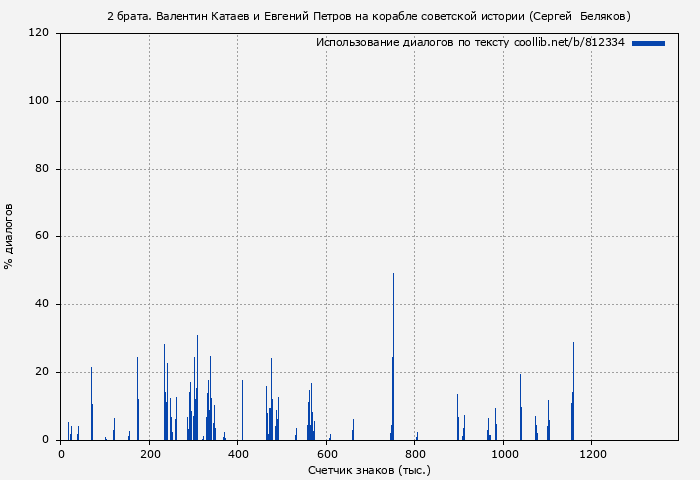Viewport: 700px width, 480px height.
Task: Click the x-axis tick label 800
Action: (x=415, y=454)
